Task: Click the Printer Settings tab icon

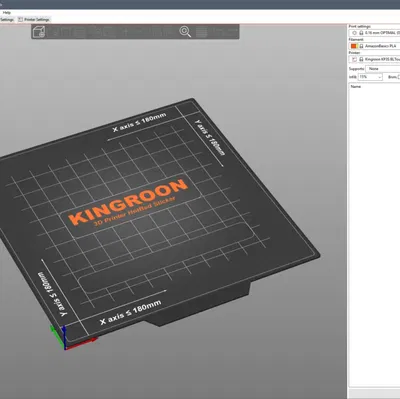Action: (x=20, y=20)
